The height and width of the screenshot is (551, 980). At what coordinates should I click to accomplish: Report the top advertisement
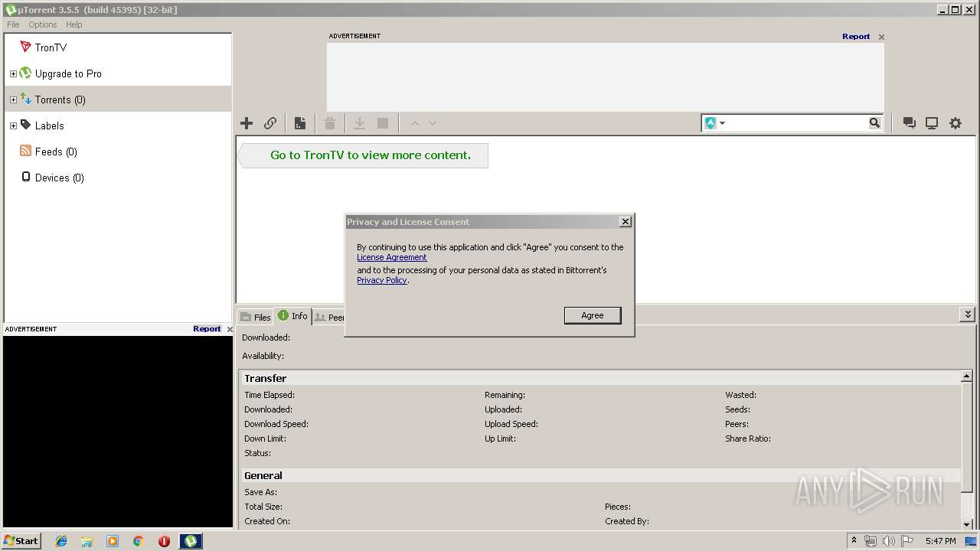[856, 37]
